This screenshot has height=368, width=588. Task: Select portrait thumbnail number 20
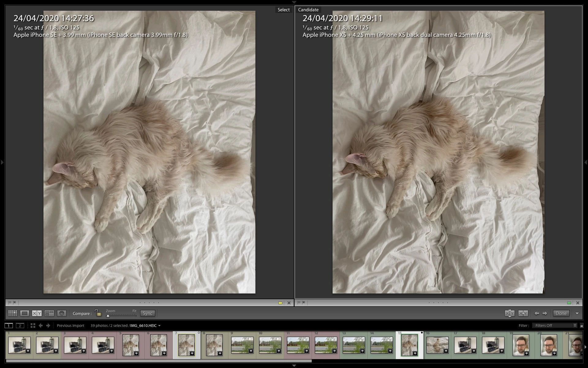coord(549,345)
